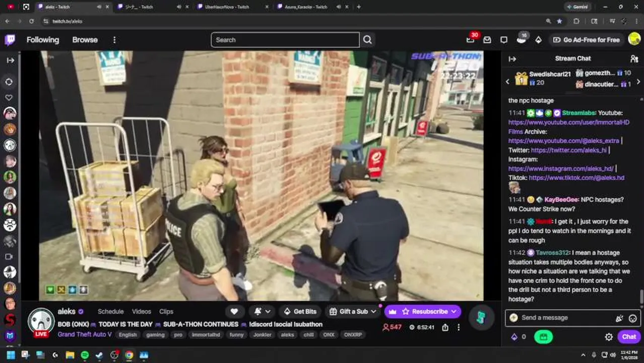The width and height of the screenshot is (644, 363).
Task: Send the message with the Chat button
Action: click(629, 337)
